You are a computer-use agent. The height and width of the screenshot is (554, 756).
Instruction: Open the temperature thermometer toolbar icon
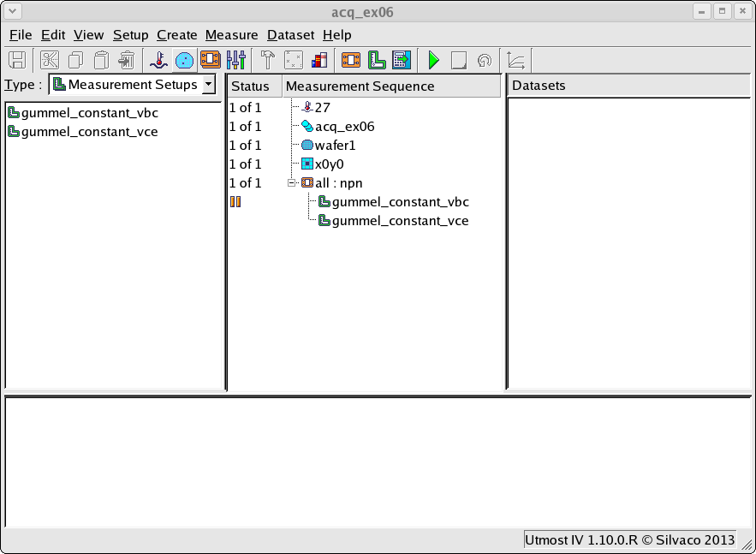(158, 60)
